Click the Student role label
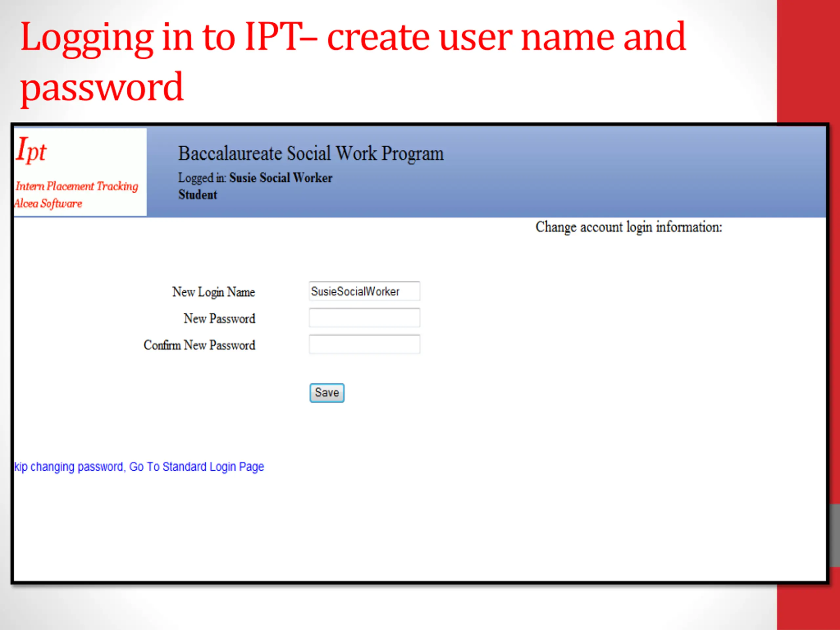 198,195
